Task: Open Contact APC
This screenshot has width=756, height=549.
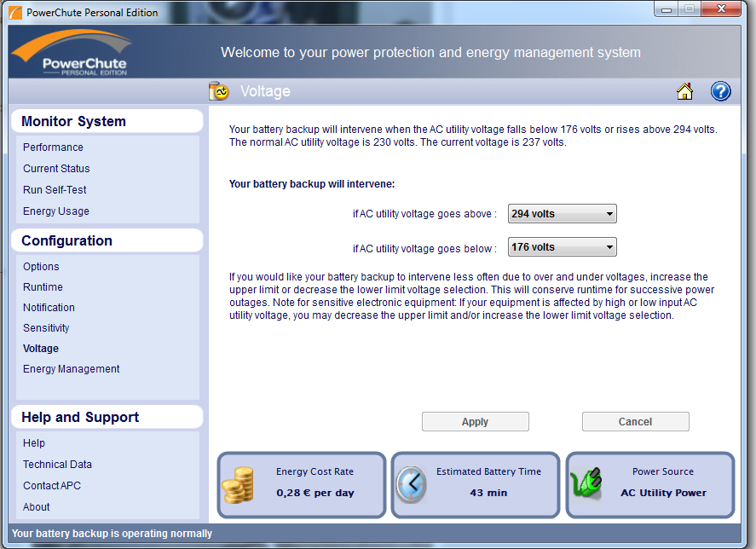Action: point(52,485)
